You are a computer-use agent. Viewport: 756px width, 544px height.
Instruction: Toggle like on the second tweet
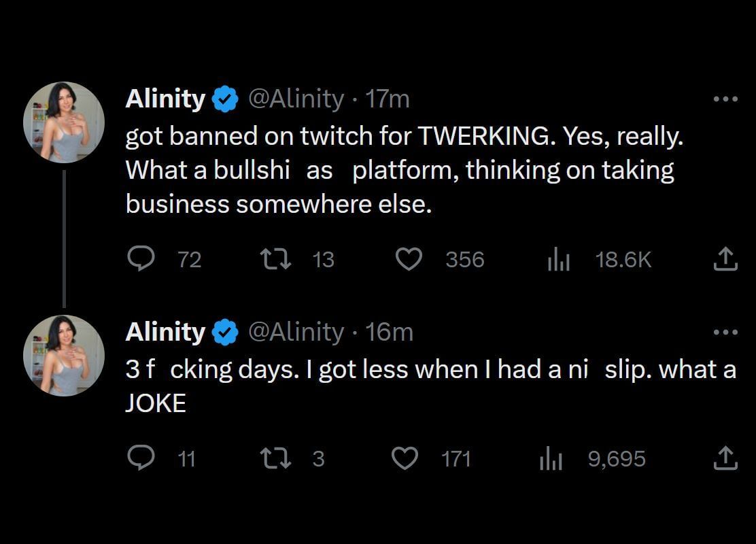pos(405,458)
